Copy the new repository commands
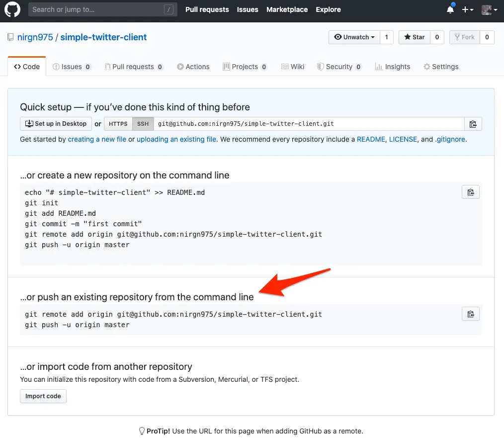 point(470,192)
